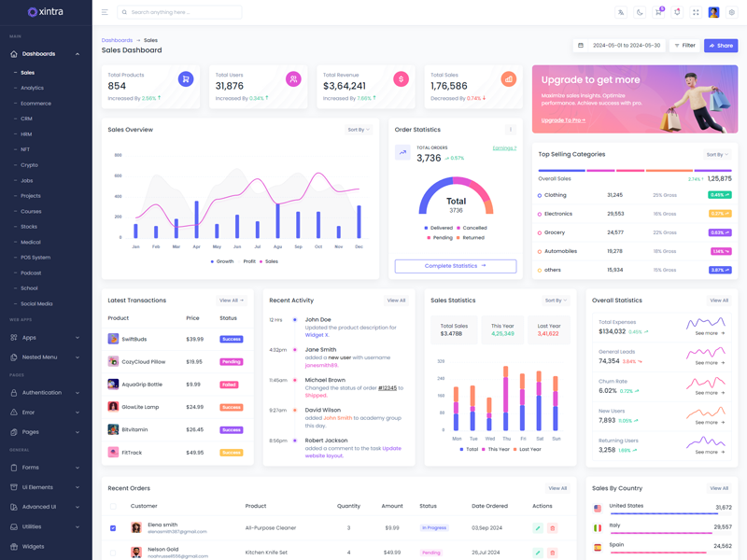Viewport: 747px width, 560px height.
Task: Delete Elena Smith's order with trash icon
Action: pos(552,528)
